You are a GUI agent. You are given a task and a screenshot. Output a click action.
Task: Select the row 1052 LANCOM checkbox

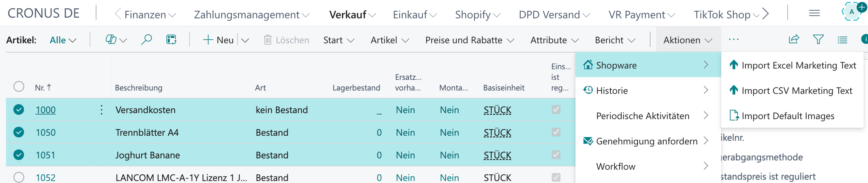pyautogui.click(x=18, y=177)
